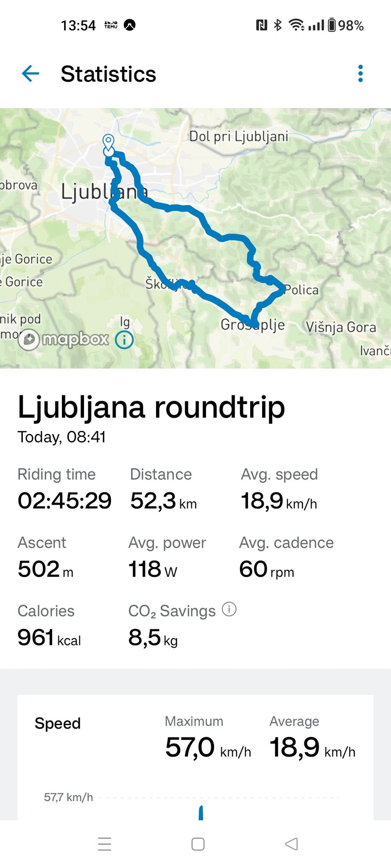391x868 pixels.
Task: Tap the Mapbox logo
Action: click(64, 339)
